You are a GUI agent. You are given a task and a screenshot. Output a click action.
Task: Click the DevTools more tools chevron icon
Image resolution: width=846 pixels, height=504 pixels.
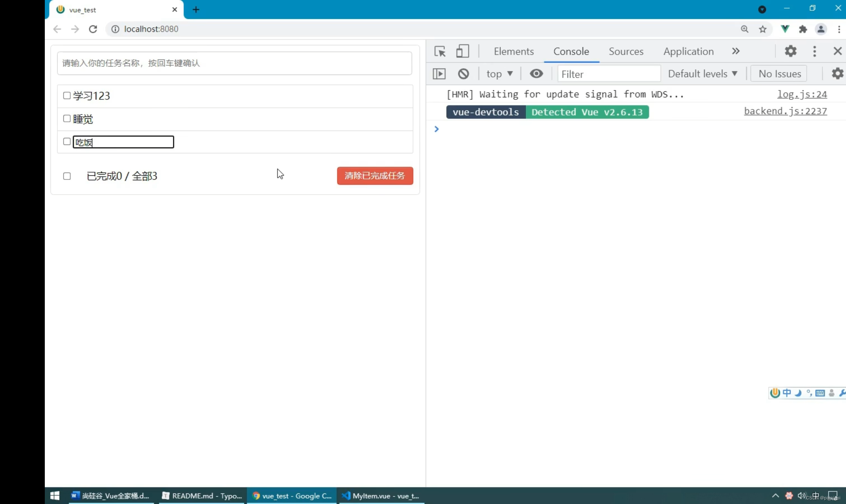coord(735,51)
